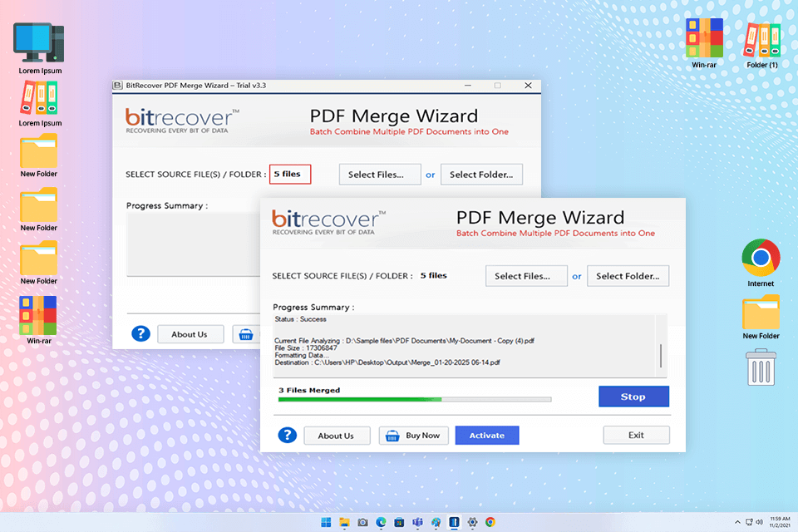Click the empty Progress Summary box in back window
This screenshot has width=798, height=532.
pos(194,244)
